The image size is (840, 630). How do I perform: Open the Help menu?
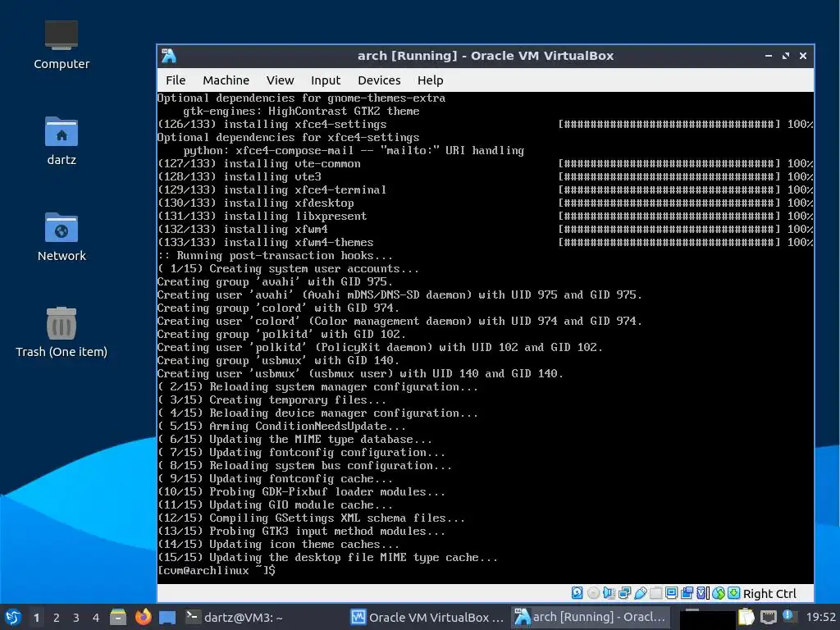pyautogui.click(x=430, y=80)
